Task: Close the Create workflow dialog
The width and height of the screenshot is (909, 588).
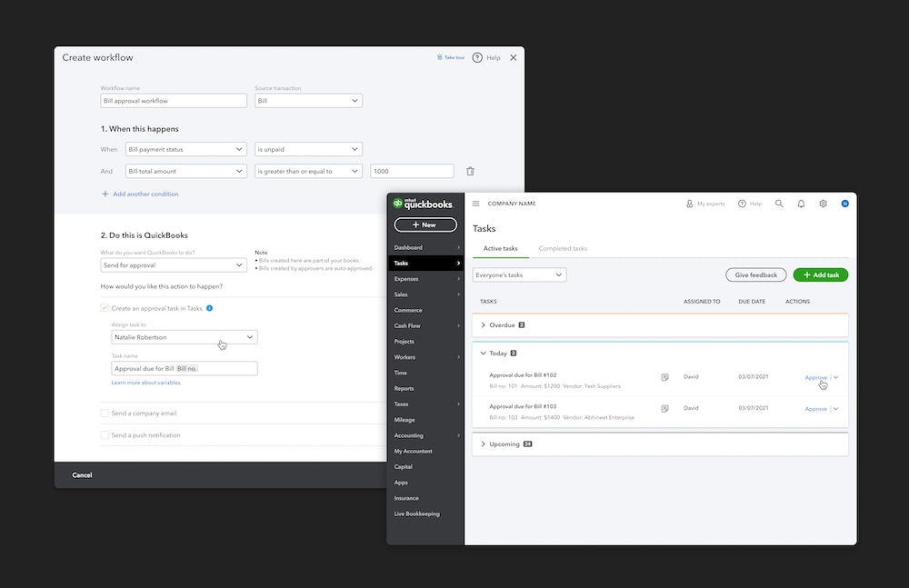Action: 513,57
